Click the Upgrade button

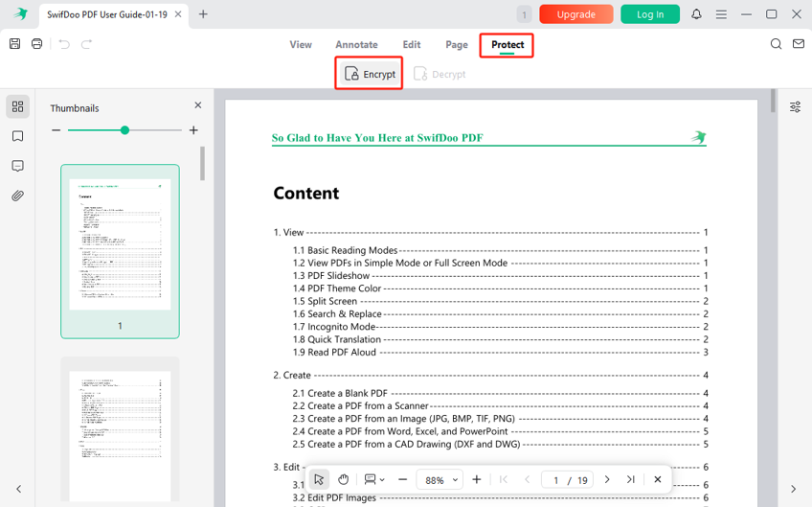pyautogui.click(x=575, y=14)
